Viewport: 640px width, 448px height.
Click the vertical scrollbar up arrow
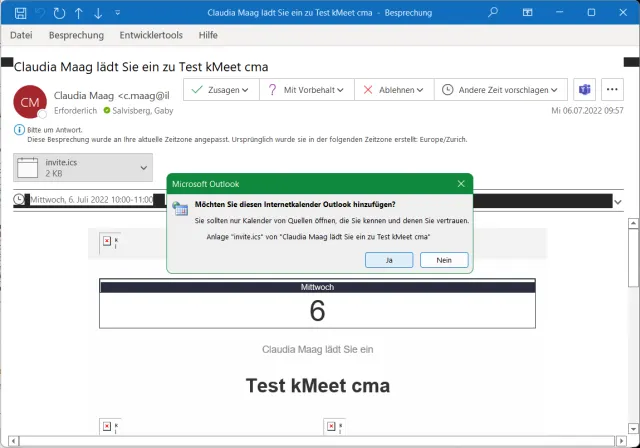tap(633, 223)
